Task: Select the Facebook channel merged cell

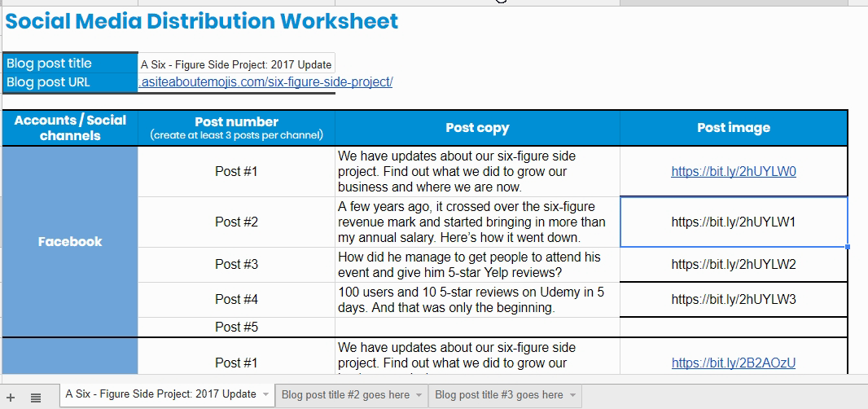Action: click(70, 241)
